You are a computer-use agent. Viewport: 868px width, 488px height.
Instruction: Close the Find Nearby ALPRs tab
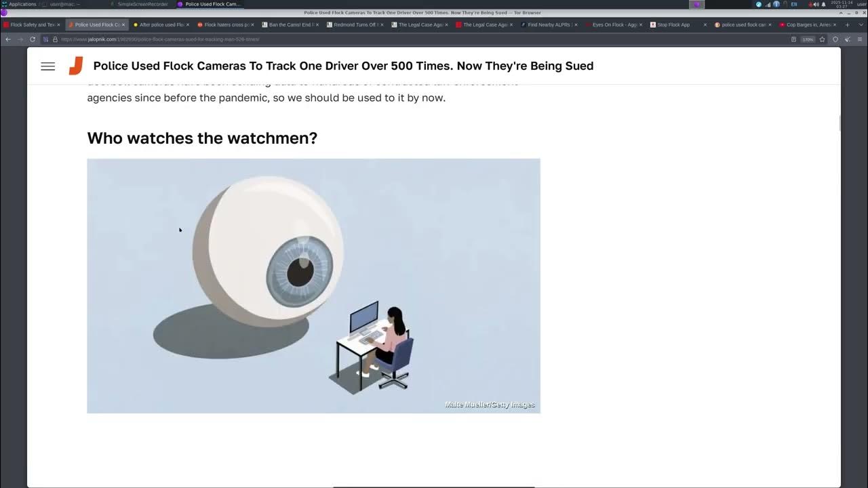(x=576, y=25)
